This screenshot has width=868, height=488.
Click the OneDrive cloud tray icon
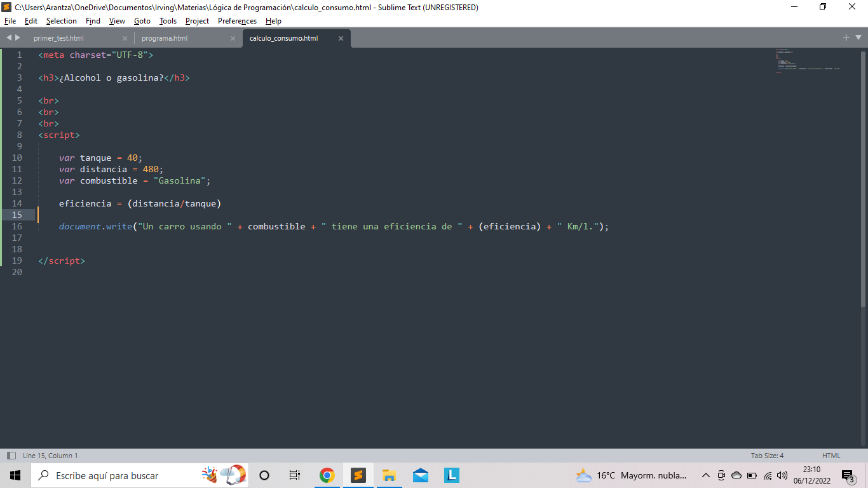pyautogui.click(x=736, y=475)
